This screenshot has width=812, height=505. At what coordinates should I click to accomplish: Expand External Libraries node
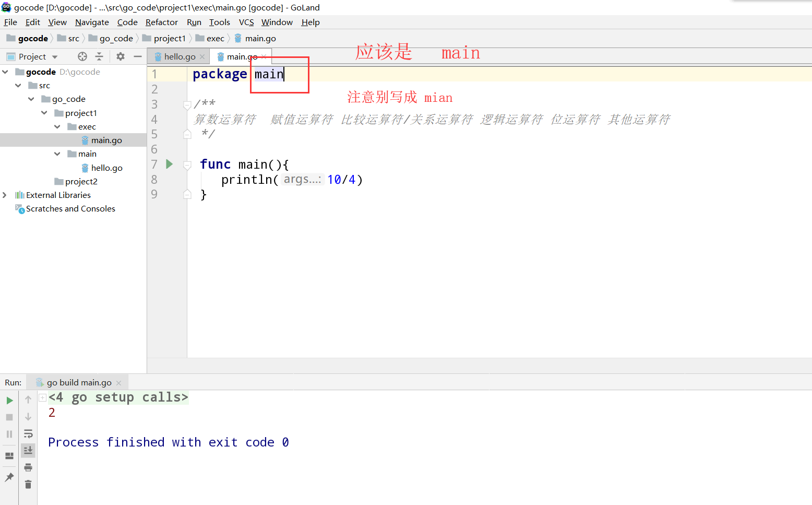5,195
